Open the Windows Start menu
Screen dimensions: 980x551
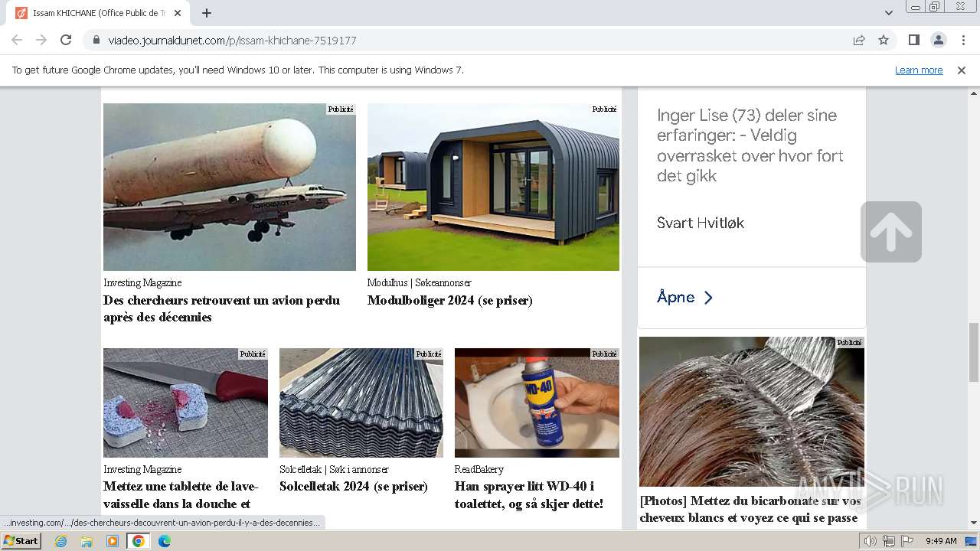point(21,541)
